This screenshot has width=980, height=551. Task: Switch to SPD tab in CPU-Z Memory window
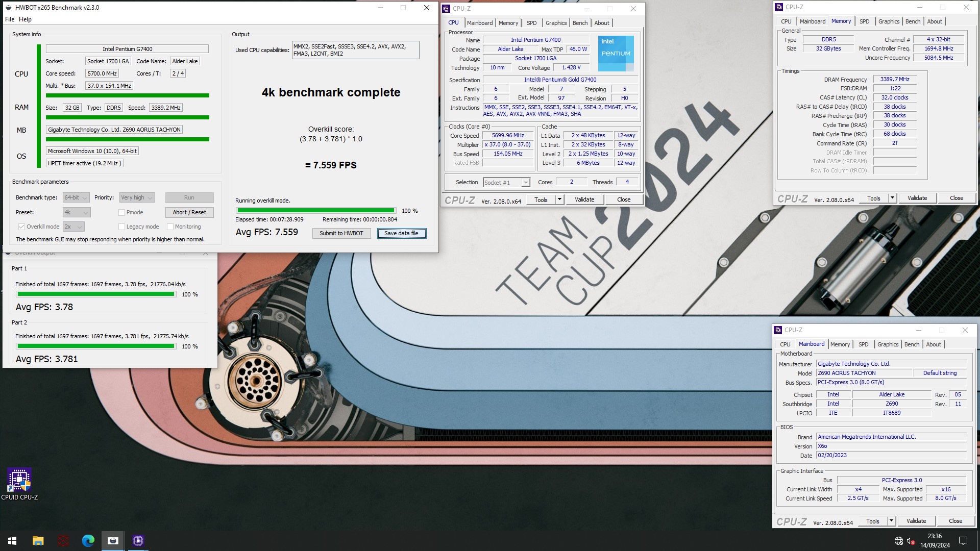click(864, 21)
